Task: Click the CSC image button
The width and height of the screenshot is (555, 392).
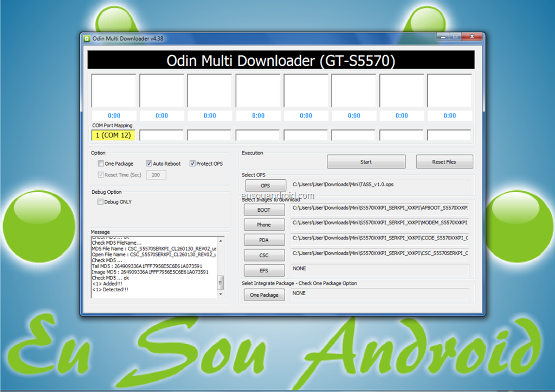Action: (x=264, y=255)
